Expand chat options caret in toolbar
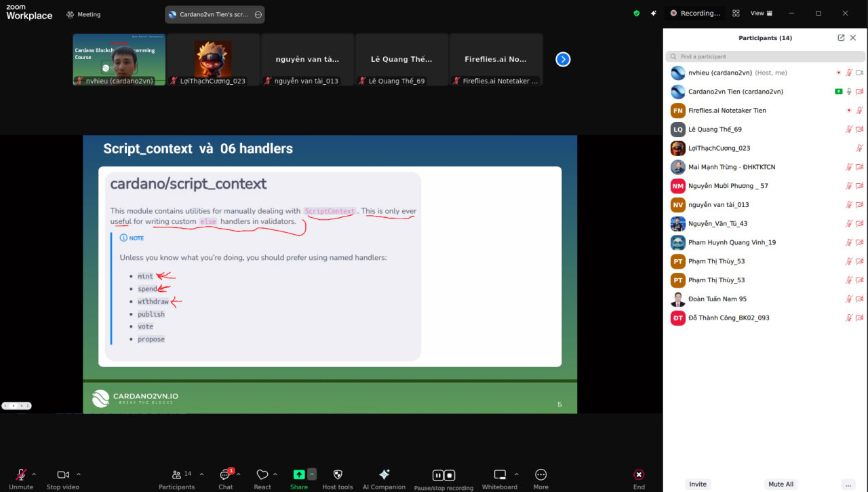The image size is (868, 492). (238, 474)
